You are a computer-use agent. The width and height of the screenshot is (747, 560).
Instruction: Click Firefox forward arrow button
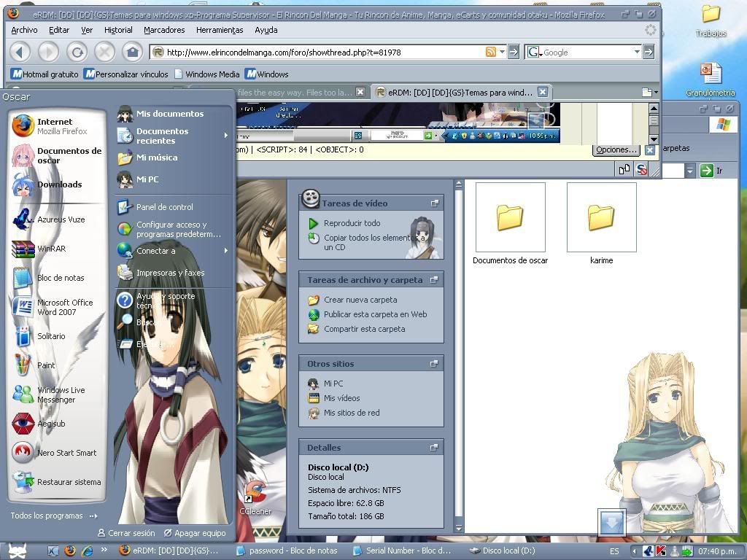(x=49, y=52)
